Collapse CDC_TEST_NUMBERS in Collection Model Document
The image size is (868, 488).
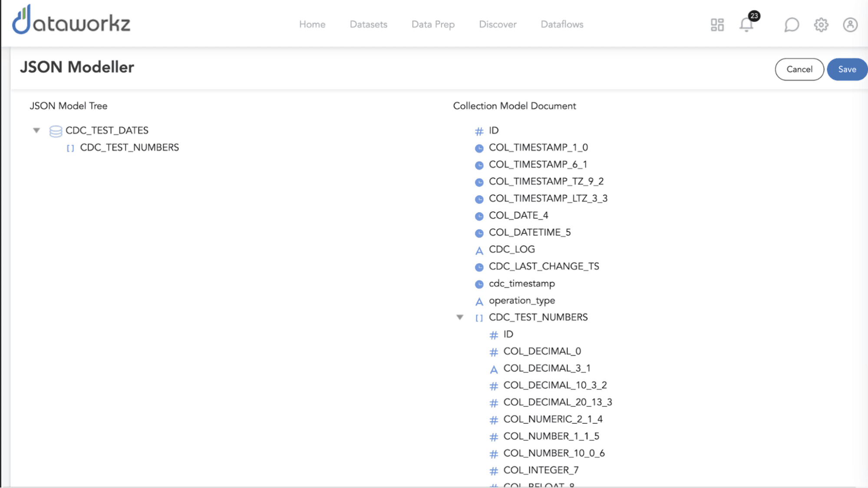[460, 318]
